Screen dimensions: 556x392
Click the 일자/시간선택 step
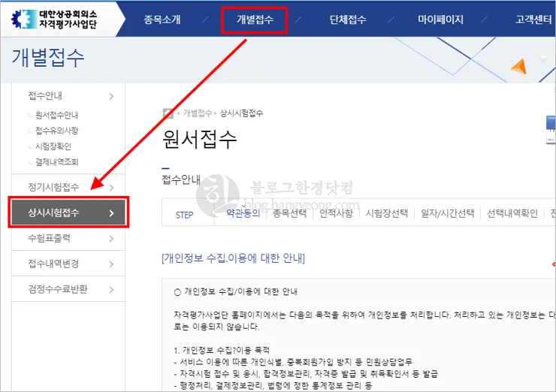point(448,213)
